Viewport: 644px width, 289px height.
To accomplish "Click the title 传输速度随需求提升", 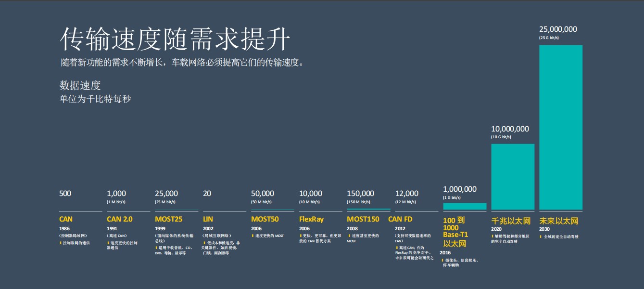I will click(x=175, y=39).
